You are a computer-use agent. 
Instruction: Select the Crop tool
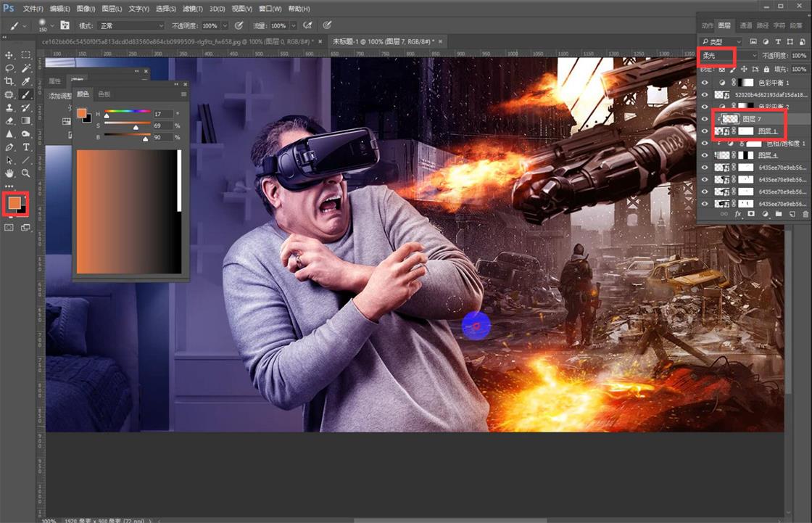coord(9,80)
